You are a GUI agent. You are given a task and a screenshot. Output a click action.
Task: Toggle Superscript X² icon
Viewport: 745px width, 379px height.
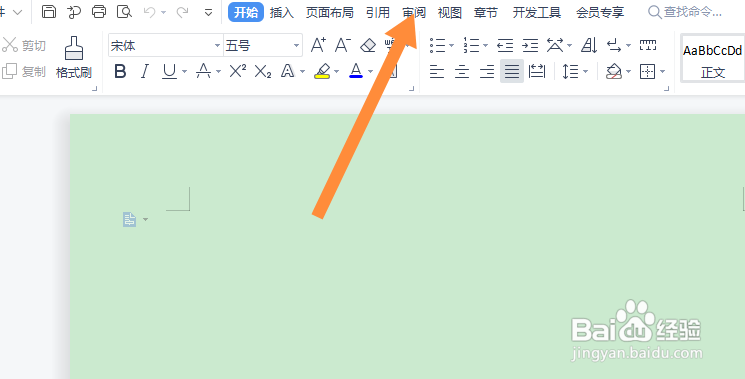pyautogui.click(x=238, y=72)
